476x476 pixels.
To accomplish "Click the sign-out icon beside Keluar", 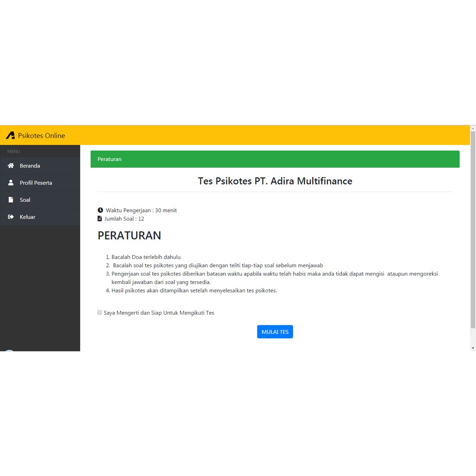I will 11,217.
